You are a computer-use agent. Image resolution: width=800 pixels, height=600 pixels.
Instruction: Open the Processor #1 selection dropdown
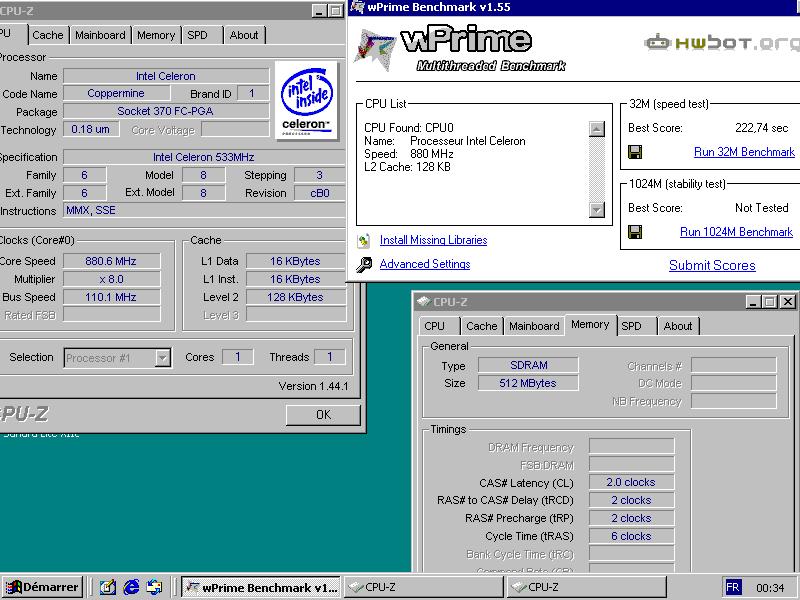pyautogui.click(x=162, y=358)
